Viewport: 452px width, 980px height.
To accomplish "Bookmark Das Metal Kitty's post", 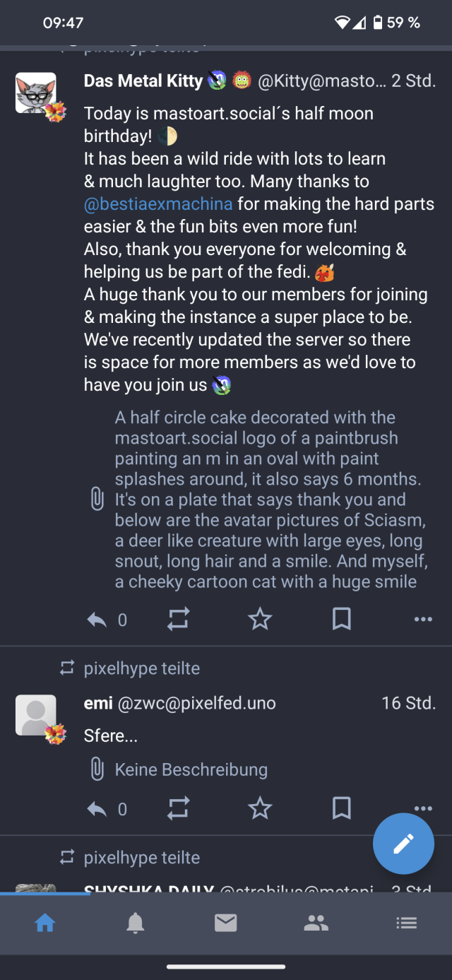I will (342, 620).
